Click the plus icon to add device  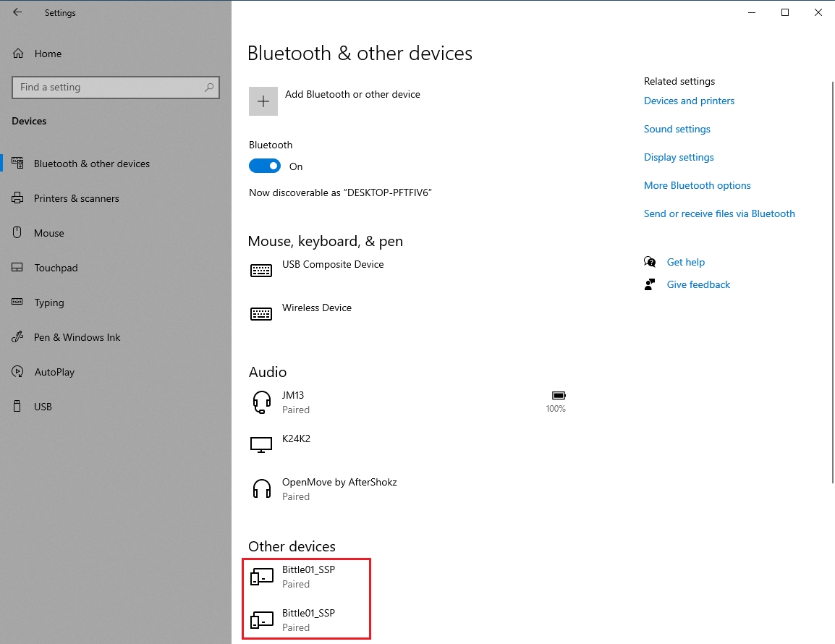pyautogui.click(x=263, y=101)
